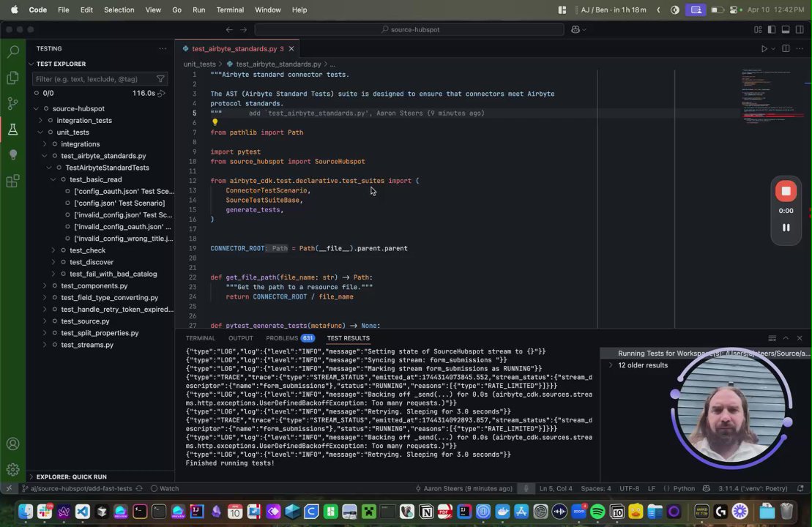Click the test filter funnel icon
Viewport: 812px width, 527px height.
(x=160, y=79)
